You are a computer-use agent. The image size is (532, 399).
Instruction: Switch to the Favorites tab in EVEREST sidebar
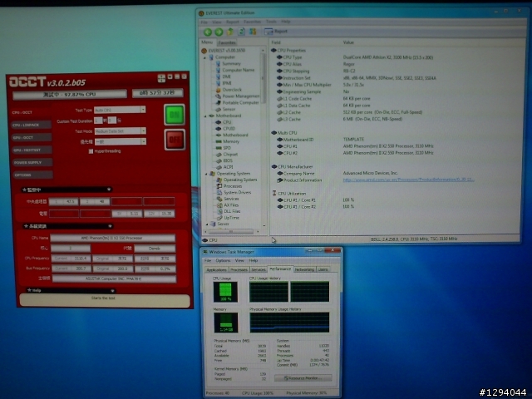pos(227,42)
